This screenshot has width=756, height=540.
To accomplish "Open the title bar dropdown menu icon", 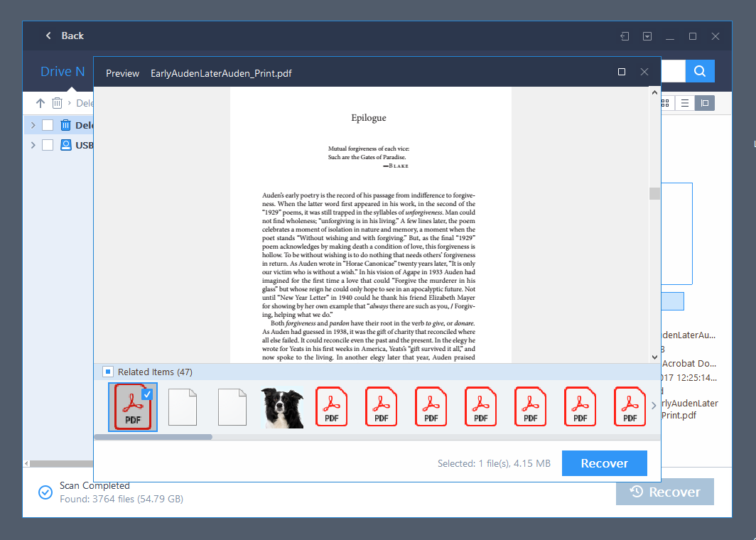I will [x=647, y=36].
